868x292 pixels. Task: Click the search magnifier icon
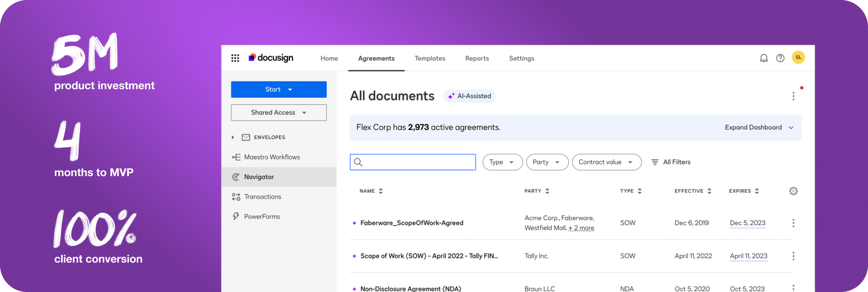[358, 162]
